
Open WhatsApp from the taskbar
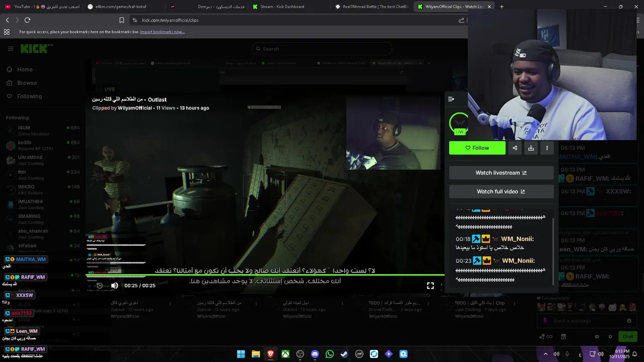(x=330, y=354)
